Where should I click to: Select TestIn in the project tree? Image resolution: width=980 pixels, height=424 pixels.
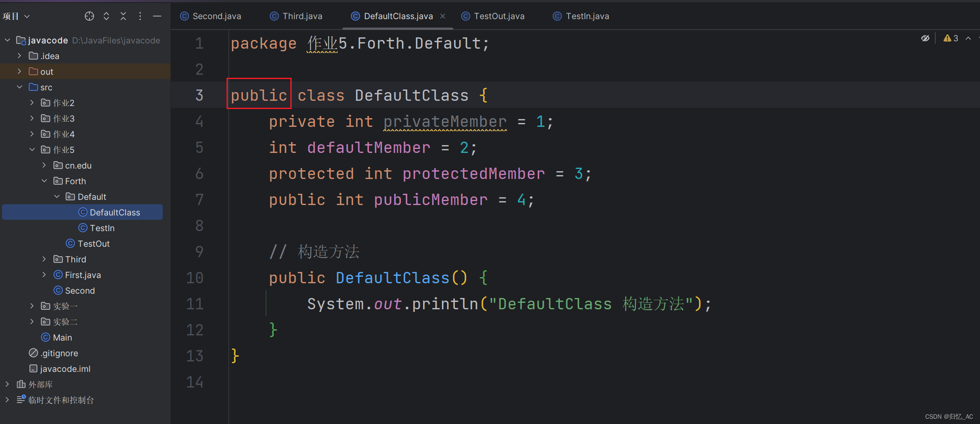[102, 228]
